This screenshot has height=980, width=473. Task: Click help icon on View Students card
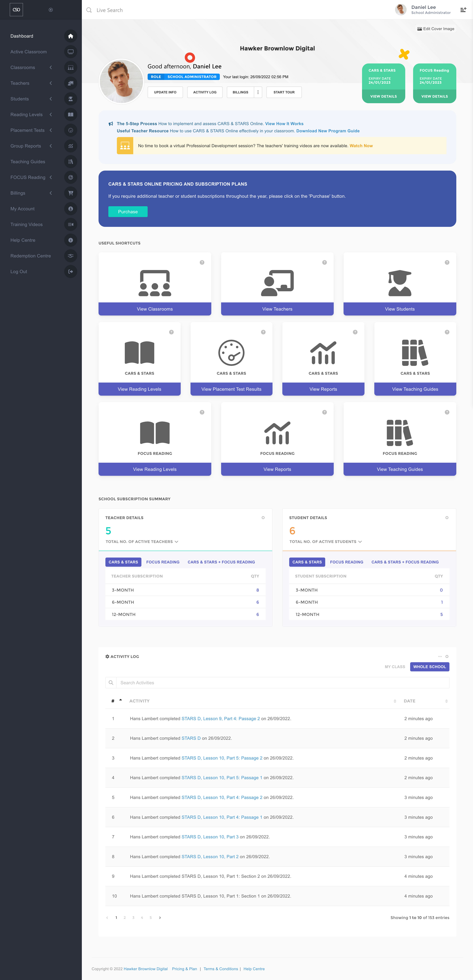[x=447, y=262]
